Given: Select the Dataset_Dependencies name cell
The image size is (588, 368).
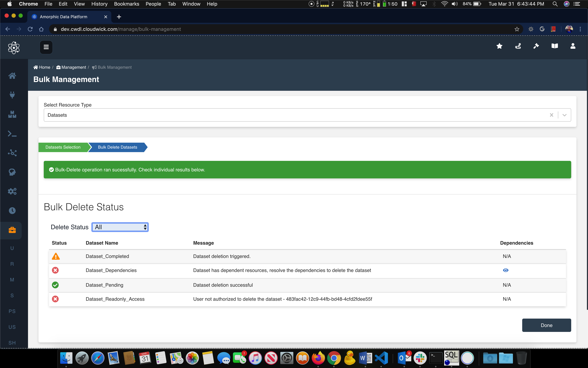Looking at the screenshot, I should point(111,270).
